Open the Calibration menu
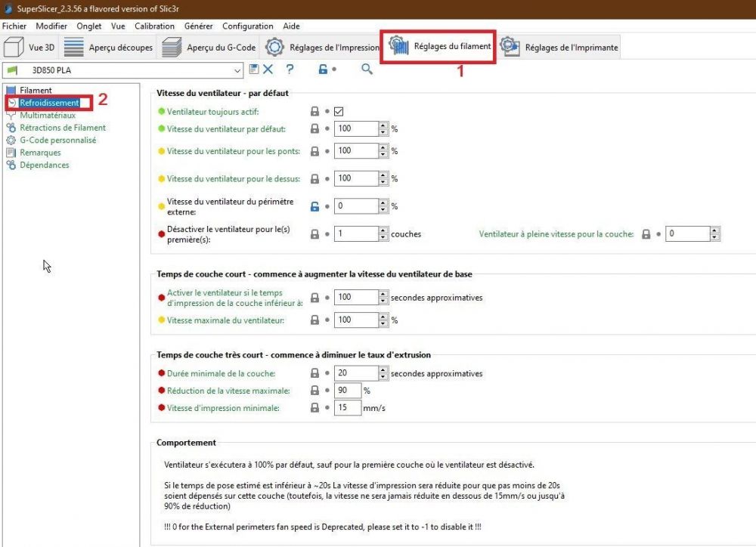Viewport: 756px width, 547px height. [x=154, y=26]
